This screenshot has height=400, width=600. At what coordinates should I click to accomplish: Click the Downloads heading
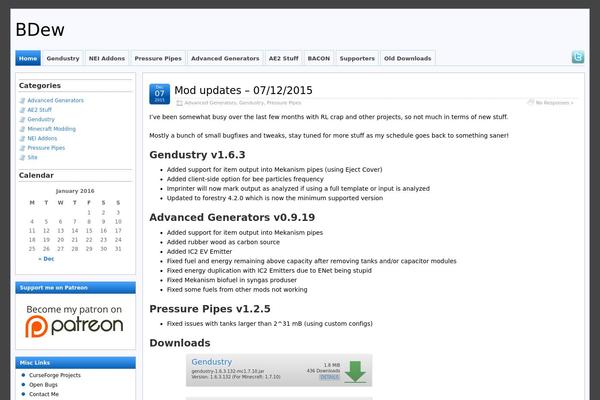180,343
